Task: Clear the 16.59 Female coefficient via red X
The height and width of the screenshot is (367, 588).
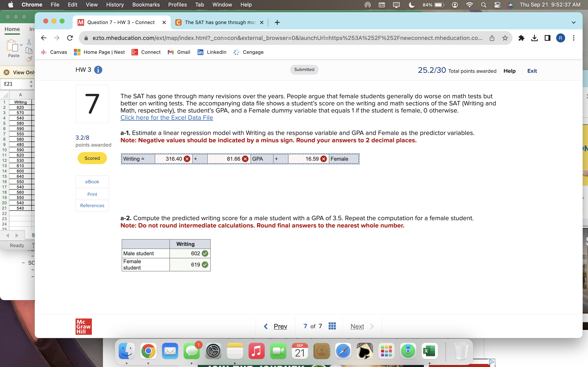Action: [x=323, y=159]
